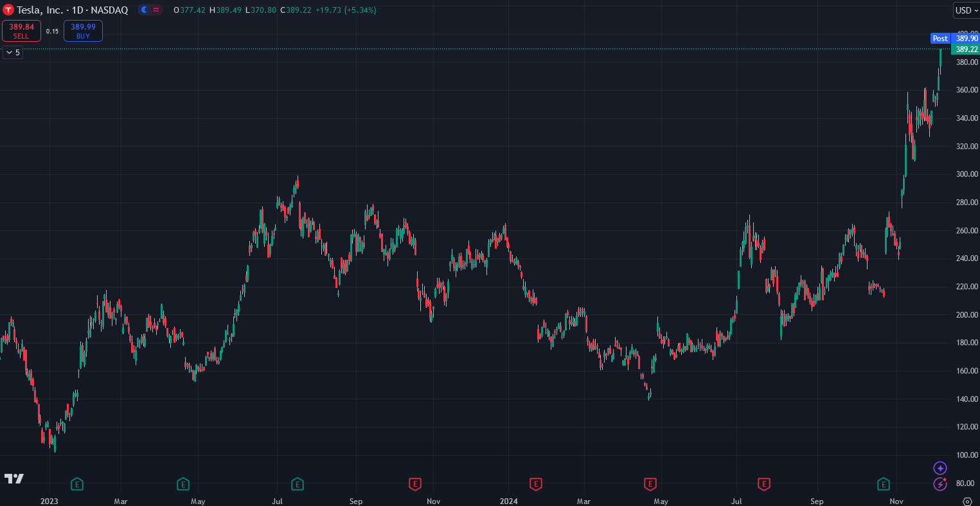Click the red earnings marker before Nov 2023

click(x=415, y=483)
